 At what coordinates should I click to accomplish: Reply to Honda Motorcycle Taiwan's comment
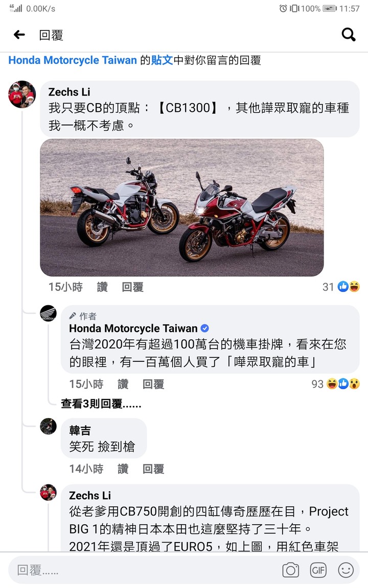click(153, 384)
